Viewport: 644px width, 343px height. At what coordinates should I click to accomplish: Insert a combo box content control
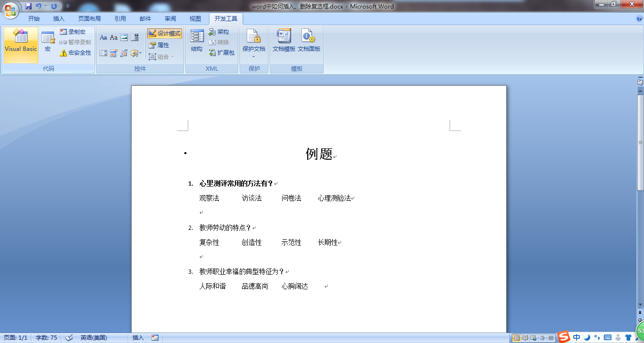pos(134,38)
